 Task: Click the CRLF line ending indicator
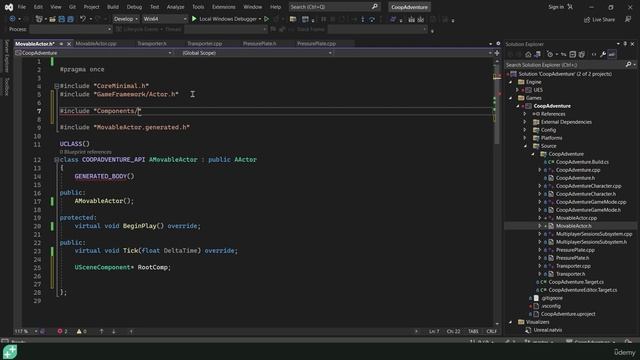(491, 331)
